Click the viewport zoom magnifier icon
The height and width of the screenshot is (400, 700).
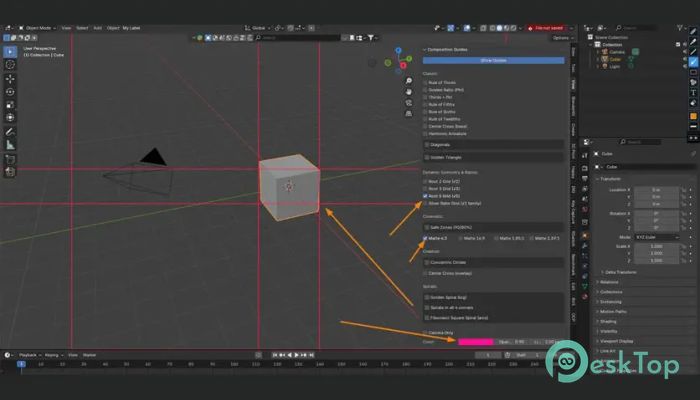tap(408, 81)
